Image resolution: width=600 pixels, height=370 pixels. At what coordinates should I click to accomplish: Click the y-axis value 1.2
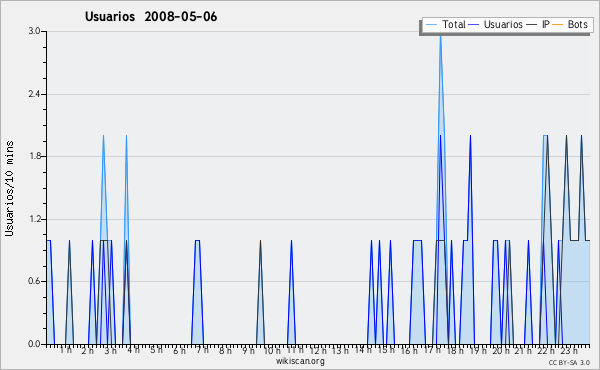click(x=34, y=219)
